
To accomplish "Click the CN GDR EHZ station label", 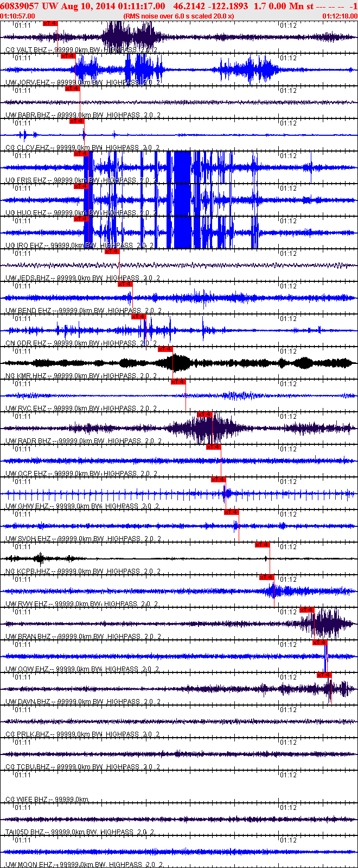I will coord(26,343).
